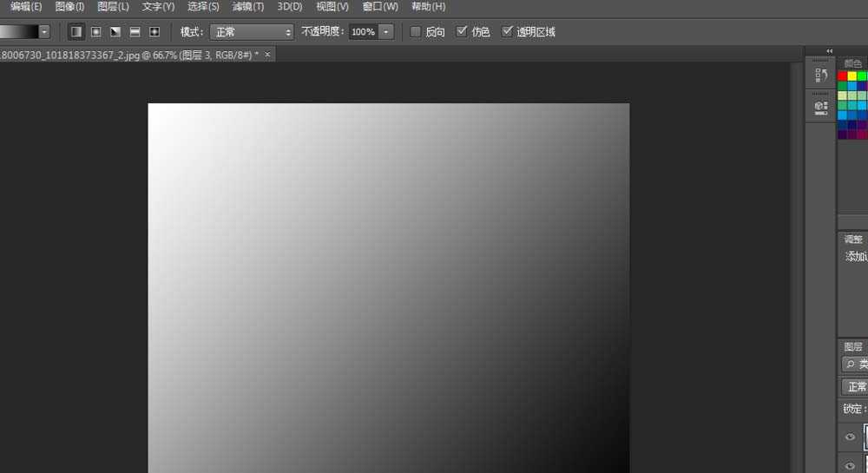Open the History panel icon in dock
Viewport: 868px width, 473px height.
[820, 76]
